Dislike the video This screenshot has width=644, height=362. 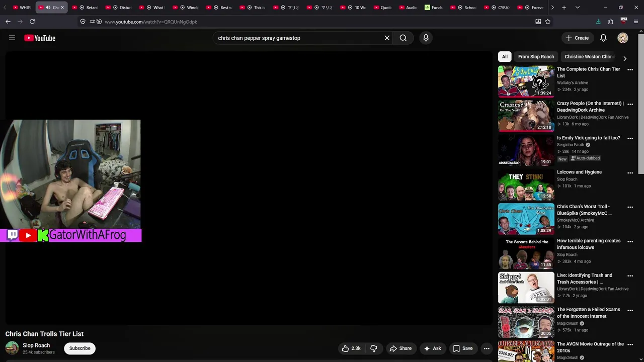coord(374,348)
